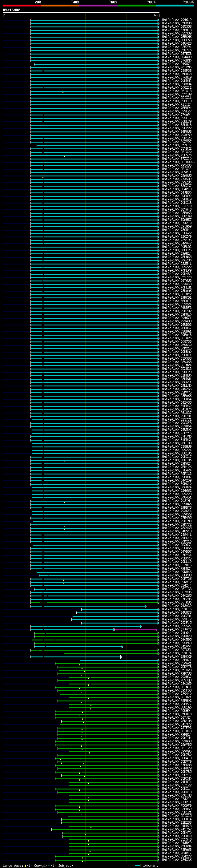Click label UniRef100_A9P7U3
The image size is (197, 868).
[x=176, y=673]
